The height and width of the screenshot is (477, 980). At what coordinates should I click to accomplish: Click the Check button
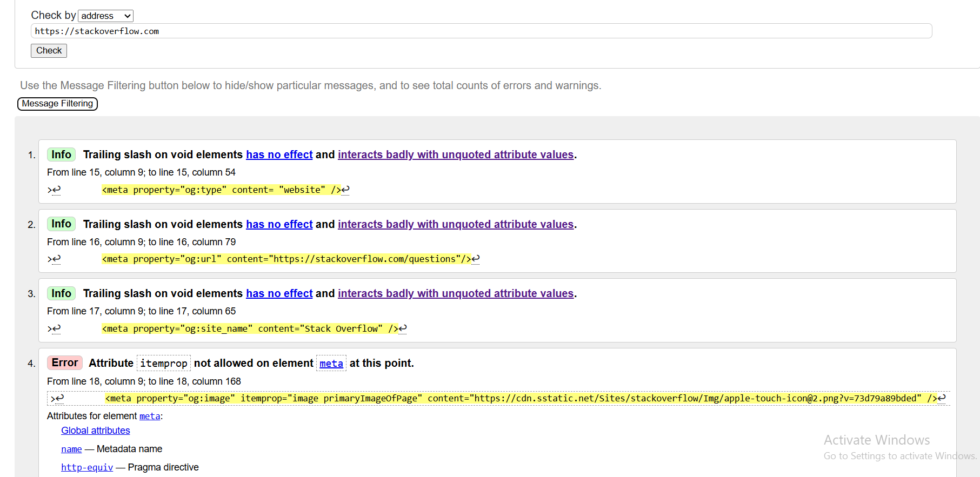49,50
